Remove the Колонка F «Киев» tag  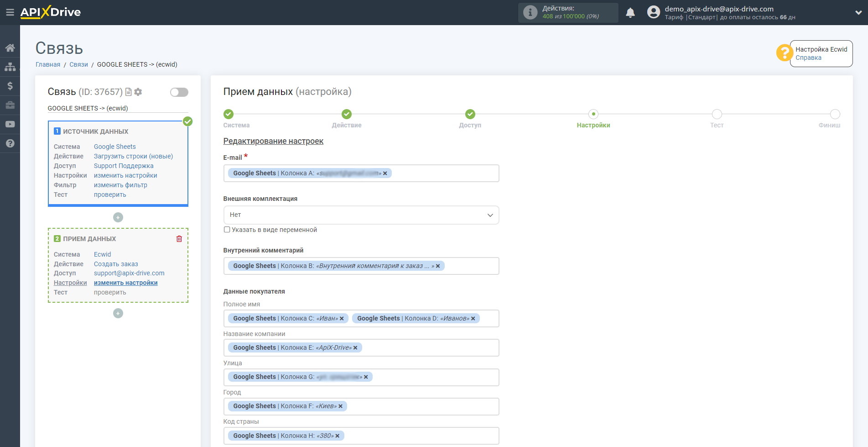pos(340,406)
